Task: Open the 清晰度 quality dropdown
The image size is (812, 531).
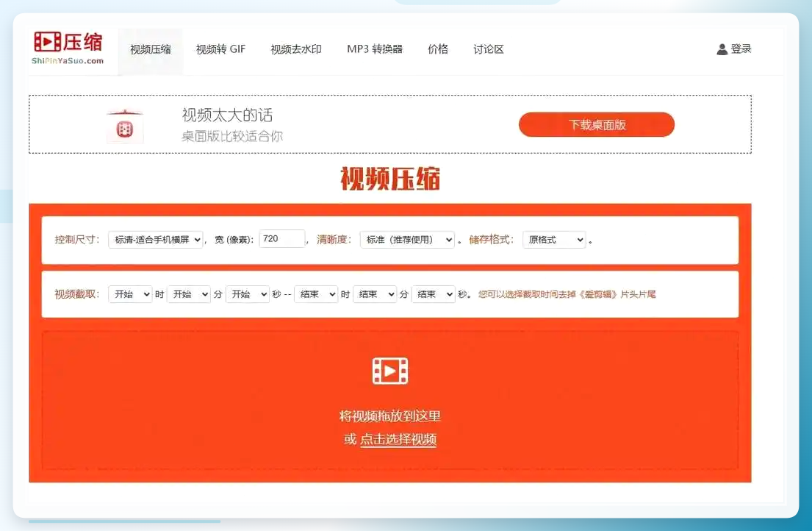Action: 407,239
